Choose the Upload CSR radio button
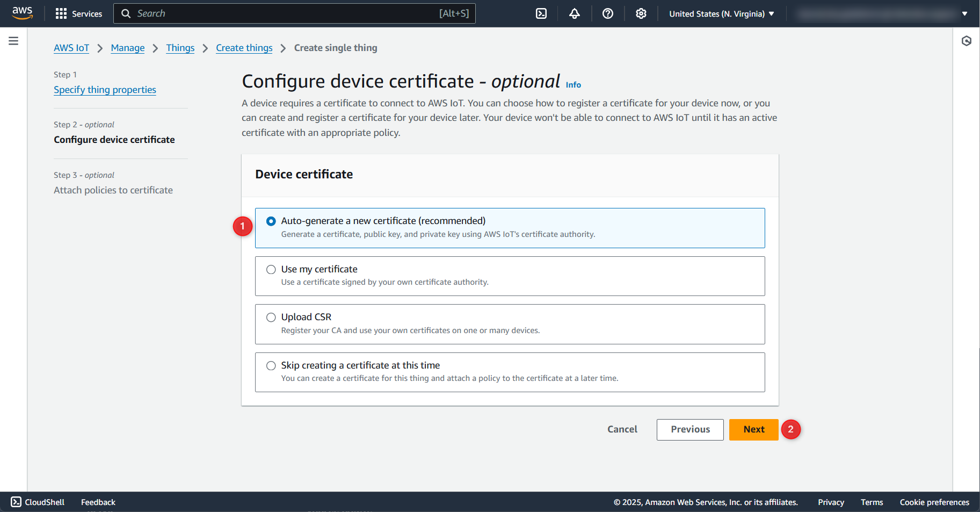Image resolution: width=980 pixels, height=512 pixels. [x=271, y=318]
